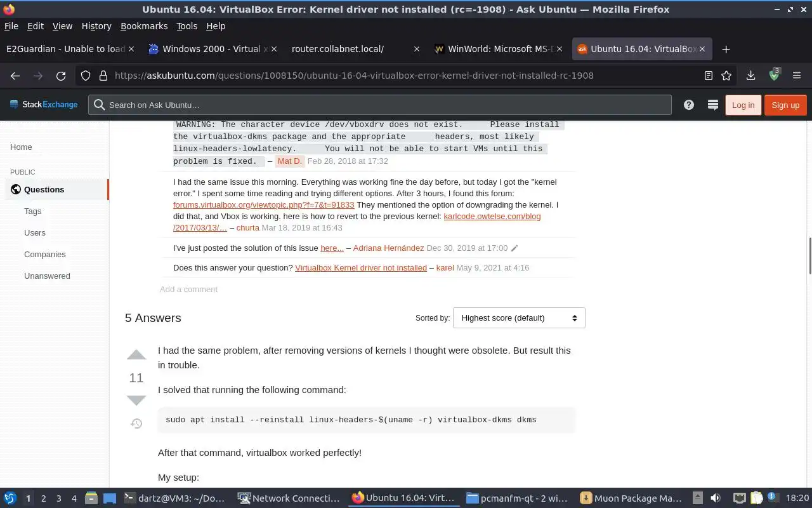Open Adriana Hernández's profile link
The width and height of the screenshot is (812, 508).
pyautogui.click(x=388, y=248)
